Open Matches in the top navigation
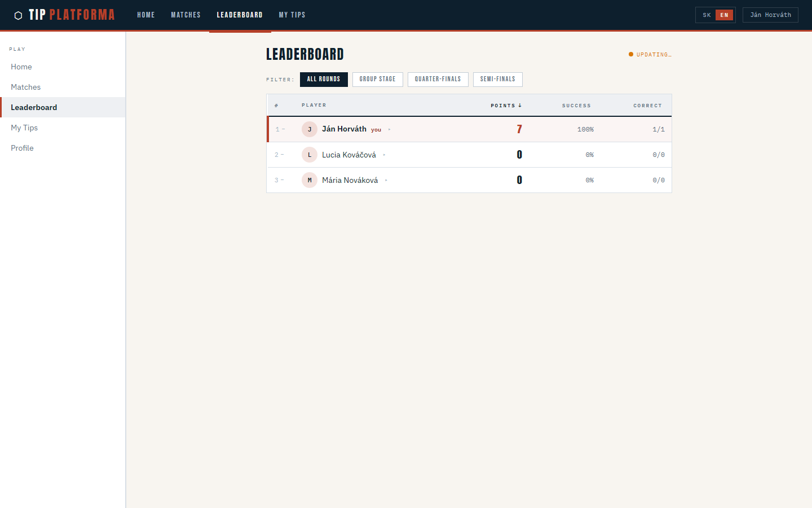This screenshot has width=812, height=508. coord(186,15)
